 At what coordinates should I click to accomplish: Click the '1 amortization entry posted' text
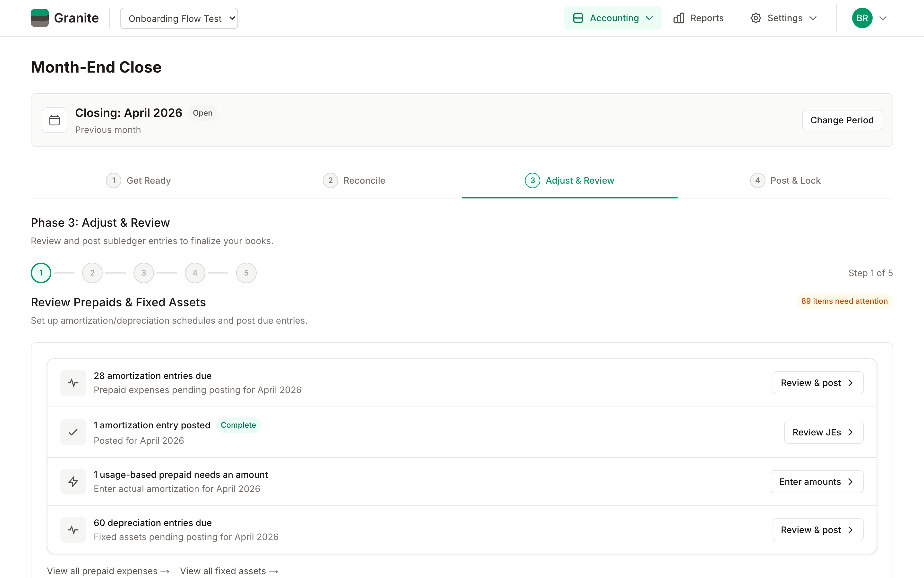[152, 425]
